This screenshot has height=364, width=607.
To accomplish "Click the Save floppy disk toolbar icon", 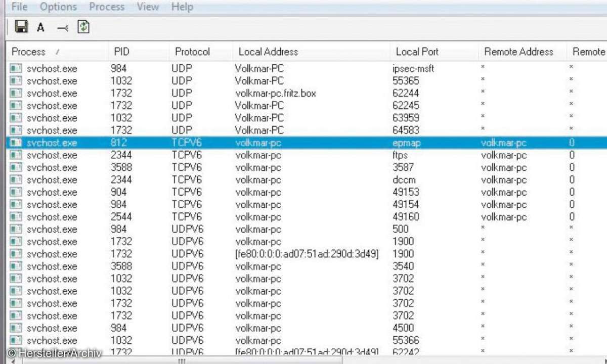I will [x=21, y=27].
